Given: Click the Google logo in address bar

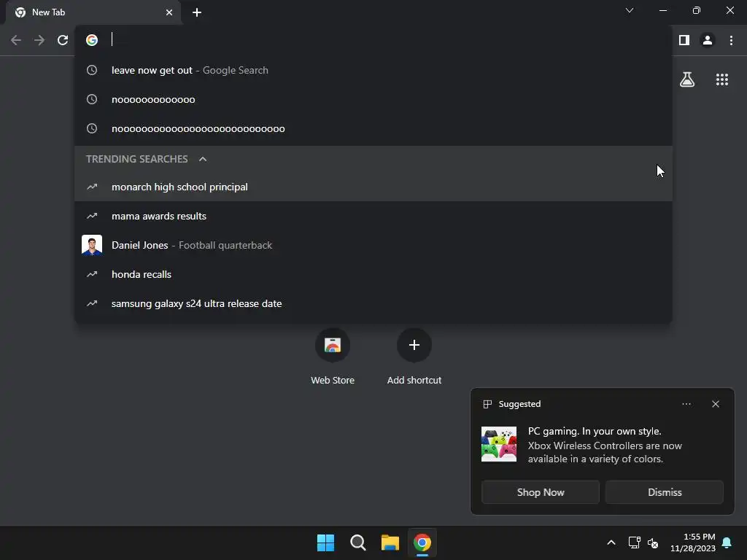Looking at the screenshot, I should pyautogui.click(x=92, y=40).
